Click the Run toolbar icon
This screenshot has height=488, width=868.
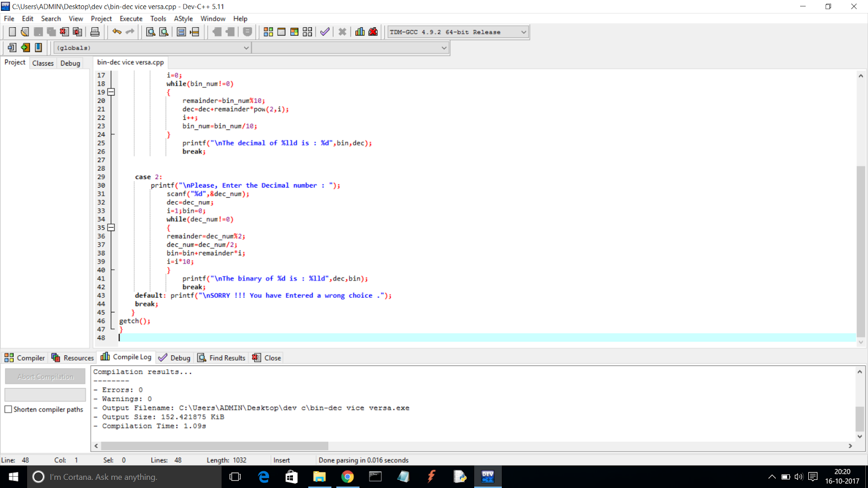click(x=281, y=31)
